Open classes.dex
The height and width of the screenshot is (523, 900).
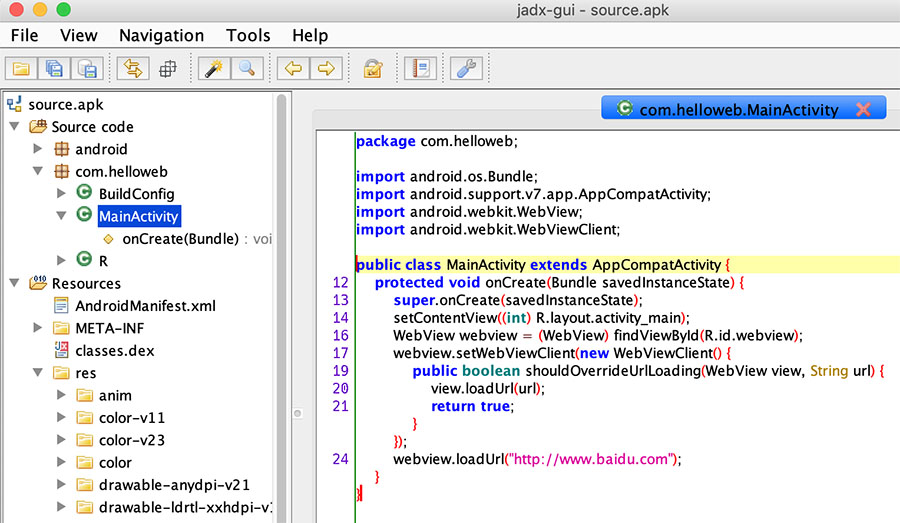(115, 350)
